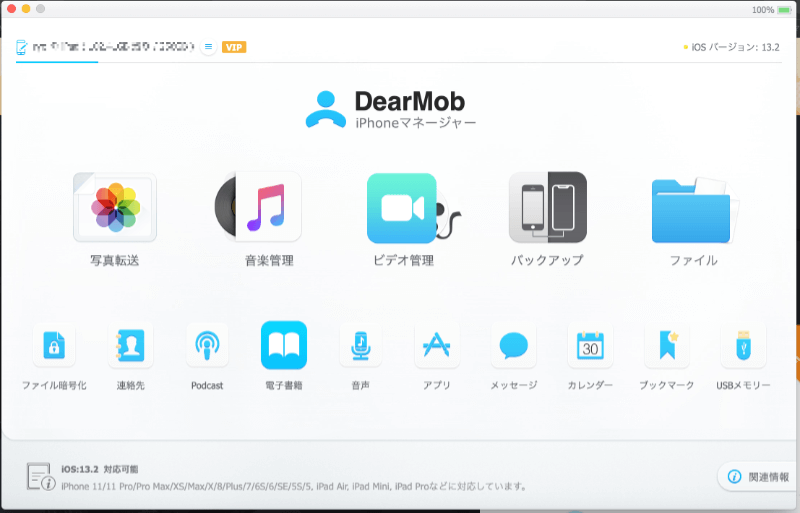Screen dimensions: 800x513
Task: Click the USBメモリー label
Action: click(743, 385)
